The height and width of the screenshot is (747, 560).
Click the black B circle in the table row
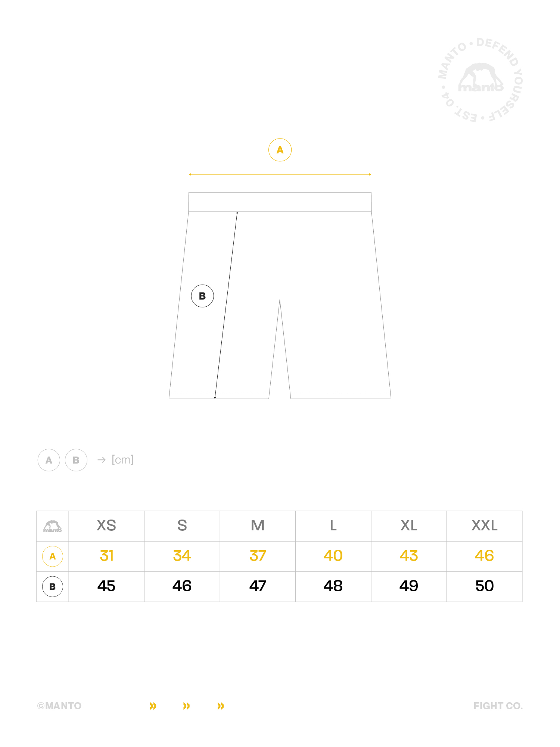[53, 586]
